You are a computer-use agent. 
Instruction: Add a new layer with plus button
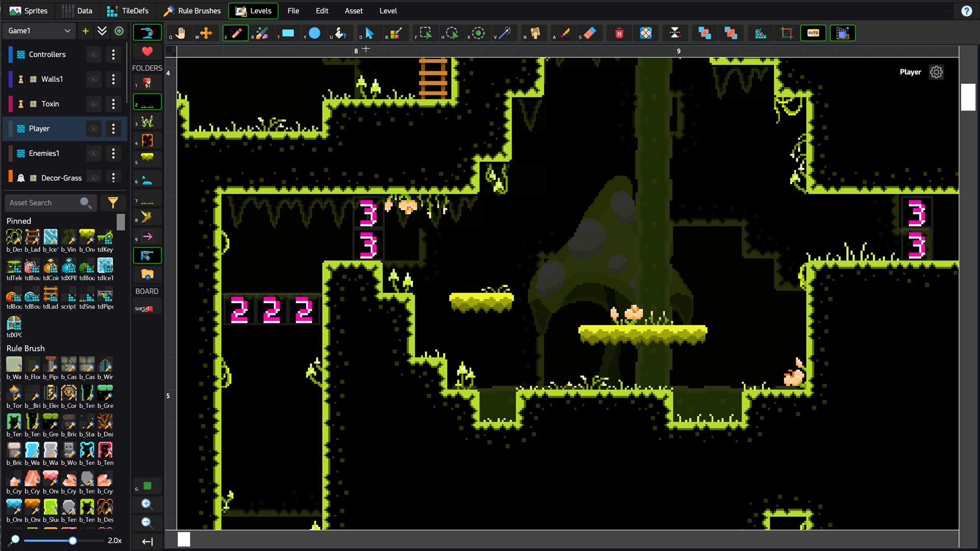point(85,31)
